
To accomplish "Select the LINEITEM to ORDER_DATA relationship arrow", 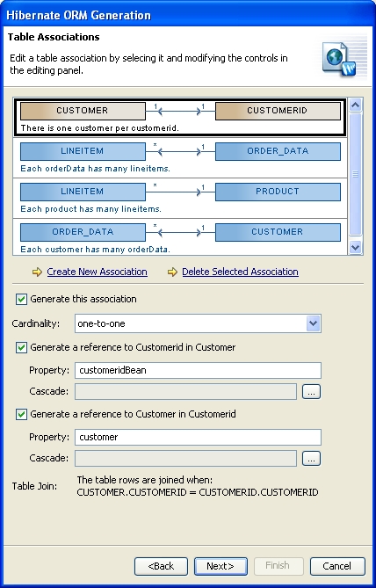I will coord(180,151).
